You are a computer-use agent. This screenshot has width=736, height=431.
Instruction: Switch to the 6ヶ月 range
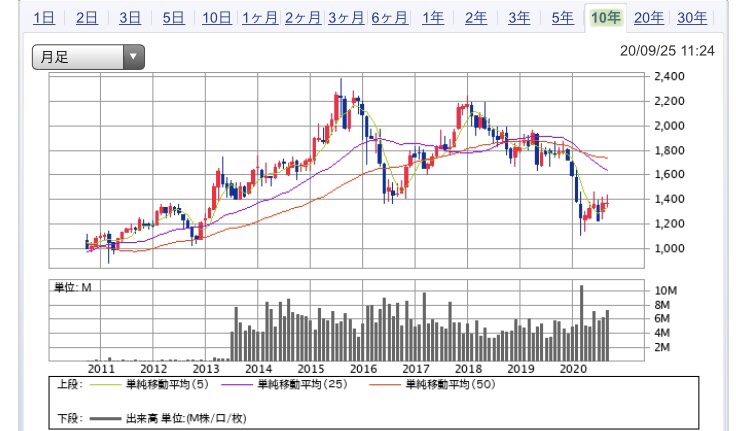(x=390, y=18)
